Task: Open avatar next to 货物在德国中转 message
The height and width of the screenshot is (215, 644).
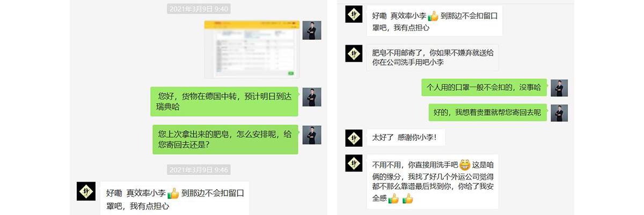Action: pos(312,97)
